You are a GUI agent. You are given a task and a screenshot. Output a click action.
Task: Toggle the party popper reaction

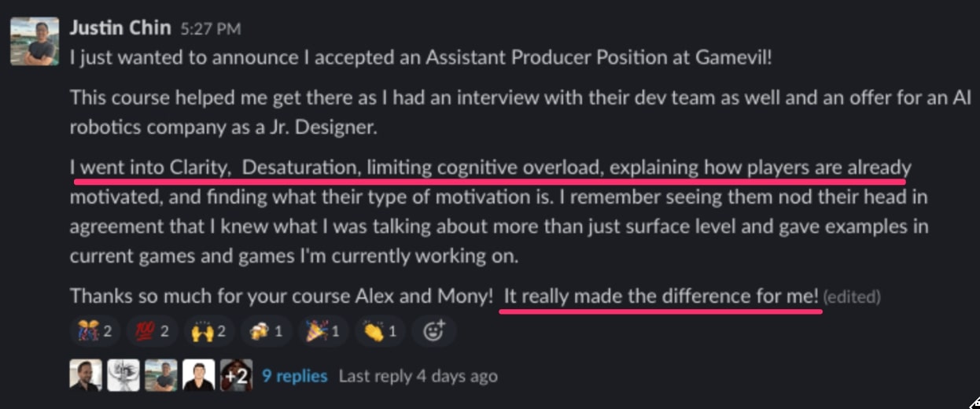tap(323, 331)
